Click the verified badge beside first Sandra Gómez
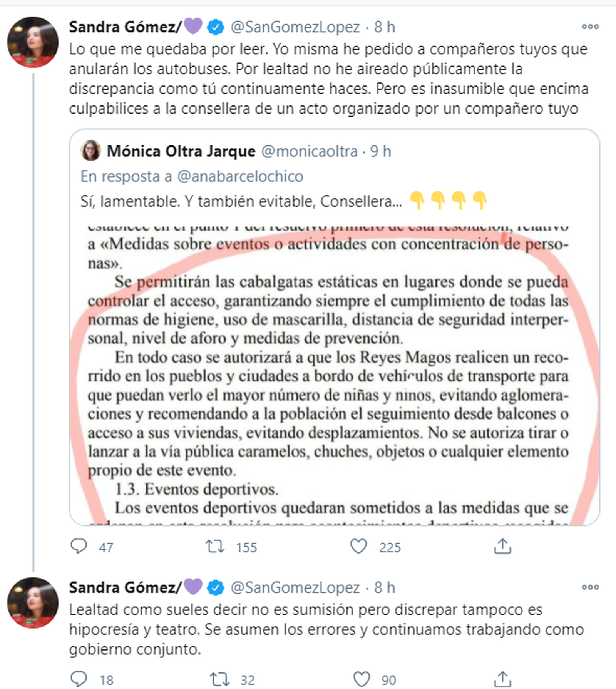This screenshot has height=689, width=616. coord(216,27)
